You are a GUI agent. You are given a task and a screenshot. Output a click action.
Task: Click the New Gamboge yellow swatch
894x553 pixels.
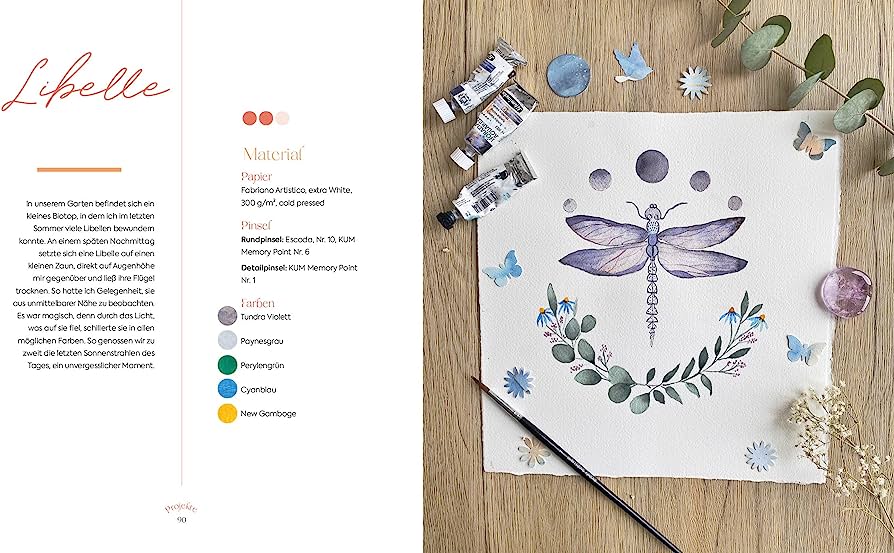tap(227, 413)
